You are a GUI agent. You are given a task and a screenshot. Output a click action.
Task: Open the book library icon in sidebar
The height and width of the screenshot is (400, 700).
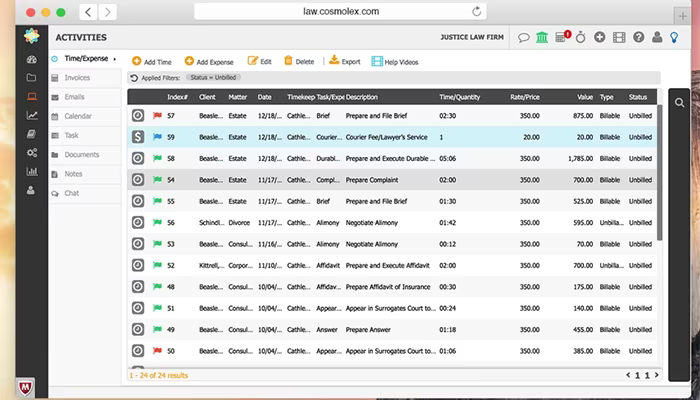31,134
